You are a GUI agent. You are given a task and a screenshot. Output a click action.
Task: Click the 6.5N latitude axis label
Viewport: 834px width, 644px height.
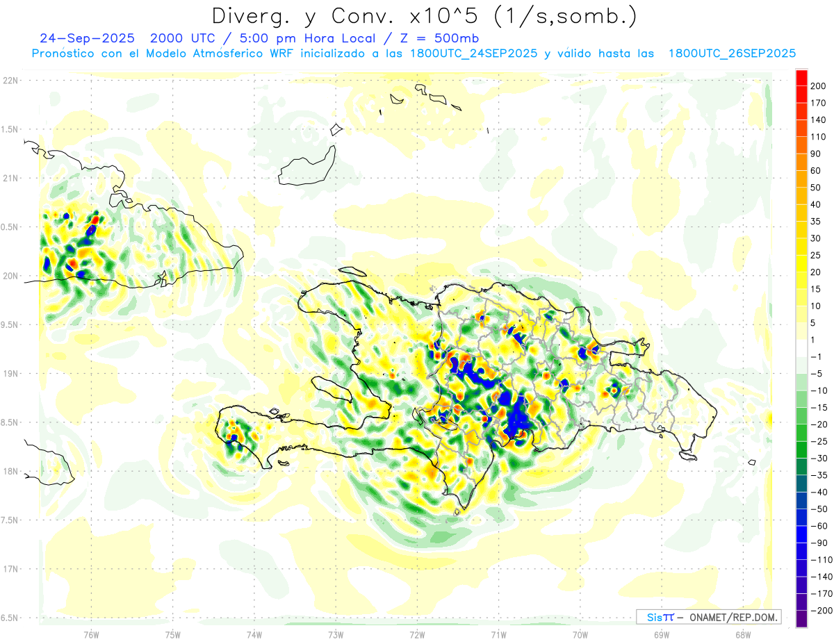pos(10,618)
